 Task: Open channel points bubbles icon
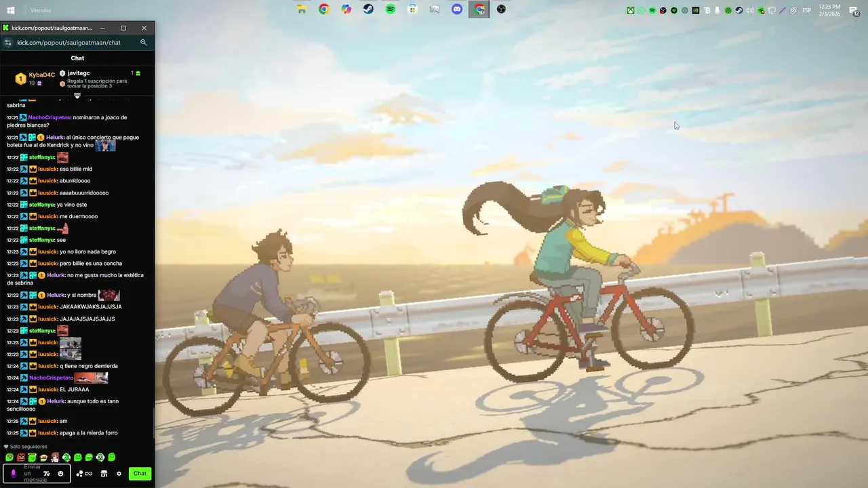coord(84,474)
